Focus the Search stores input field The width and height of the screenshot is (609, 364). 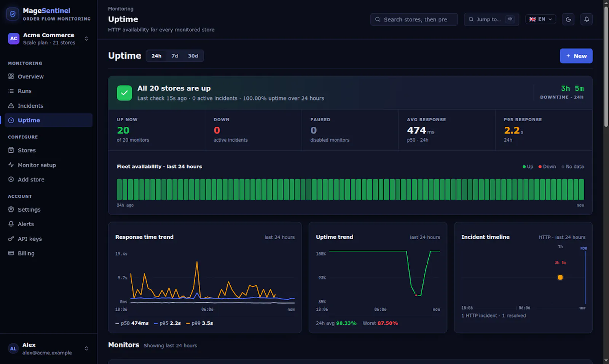click(x=414, y=19)
